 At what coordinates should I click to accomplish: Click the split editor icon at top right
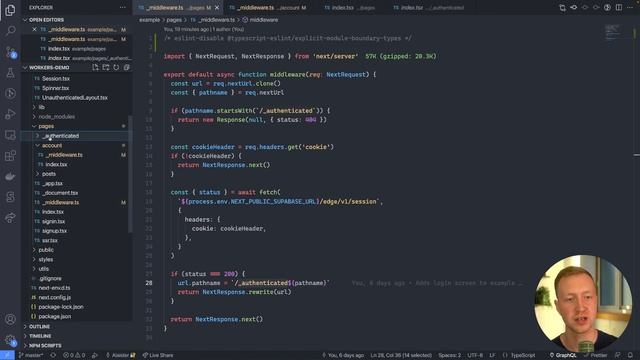pos(619,7)
